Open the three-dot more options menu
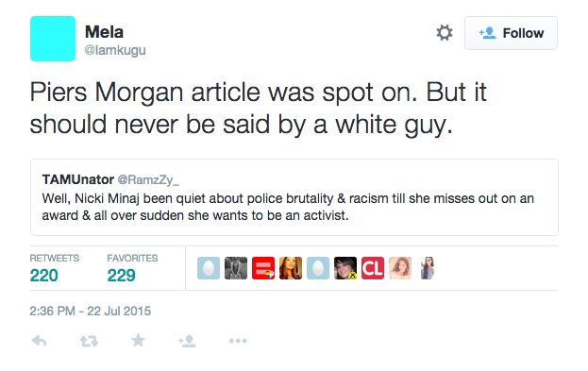Screen dimensions: 588x371 tap(238, 341)
